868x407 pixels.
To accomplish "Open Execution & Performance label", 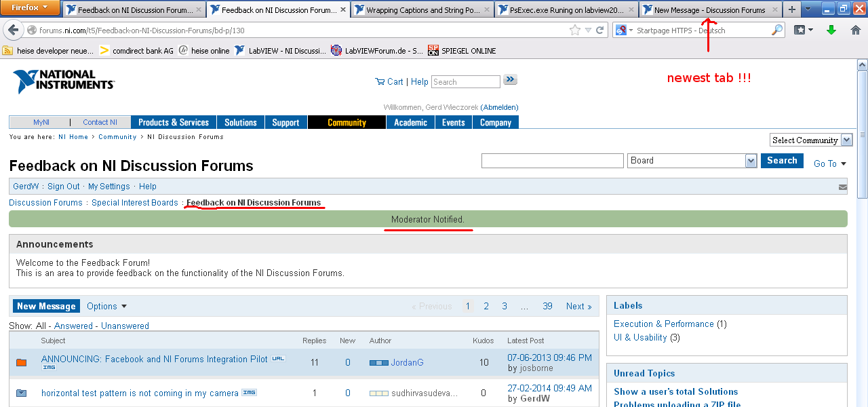I will 664,324.
